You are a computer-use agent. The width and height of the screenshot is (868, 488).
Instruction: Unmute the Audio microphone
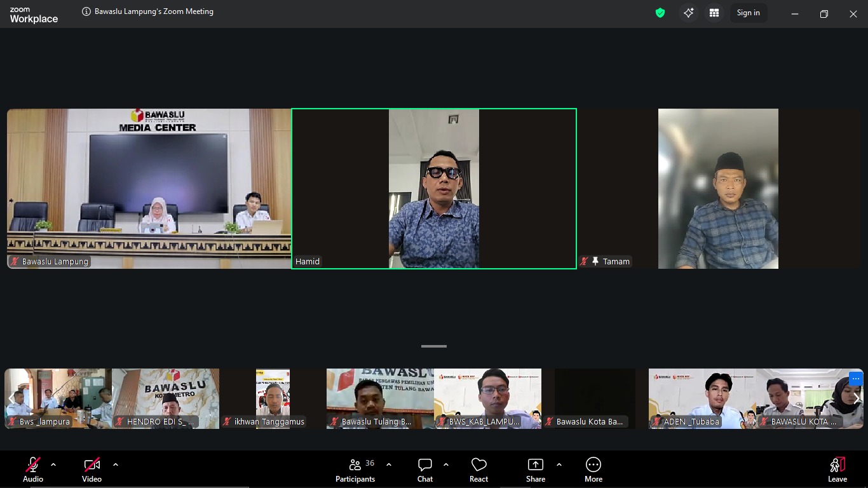33,470
